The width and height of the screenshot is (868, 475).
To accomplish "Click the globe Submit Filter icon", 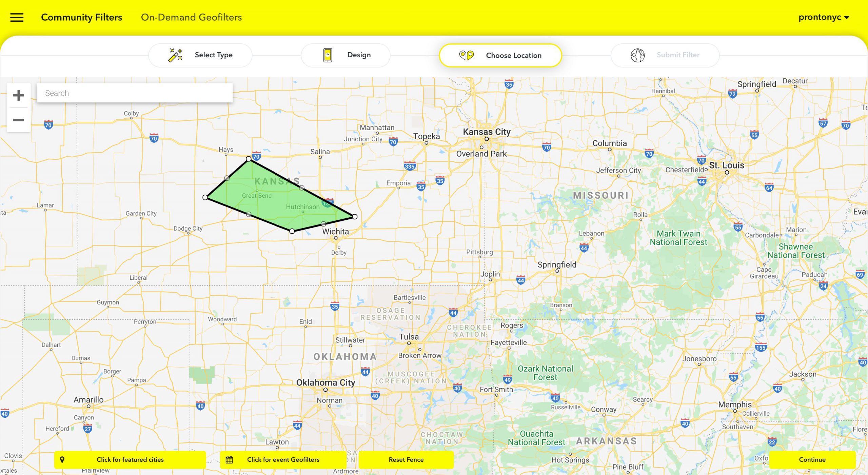I will (x=637, y=55).
